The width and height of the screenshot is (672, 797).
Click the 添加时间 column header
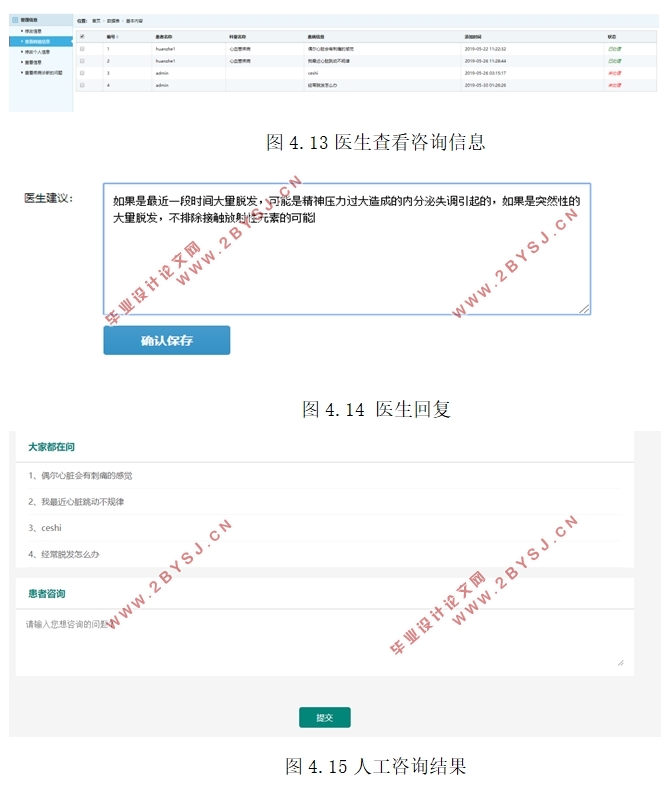pyautogui.click(x=473, y=37)
